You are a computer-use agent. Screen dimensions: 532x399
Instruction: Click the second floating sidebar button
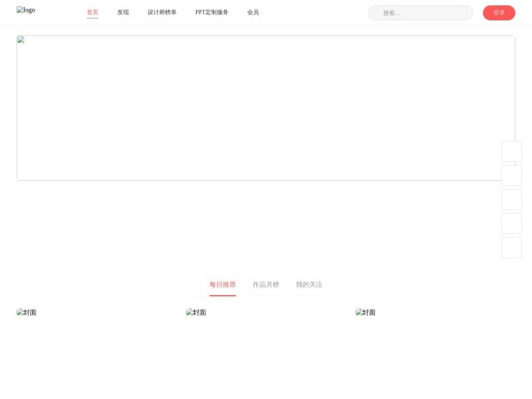pos(511,176)
